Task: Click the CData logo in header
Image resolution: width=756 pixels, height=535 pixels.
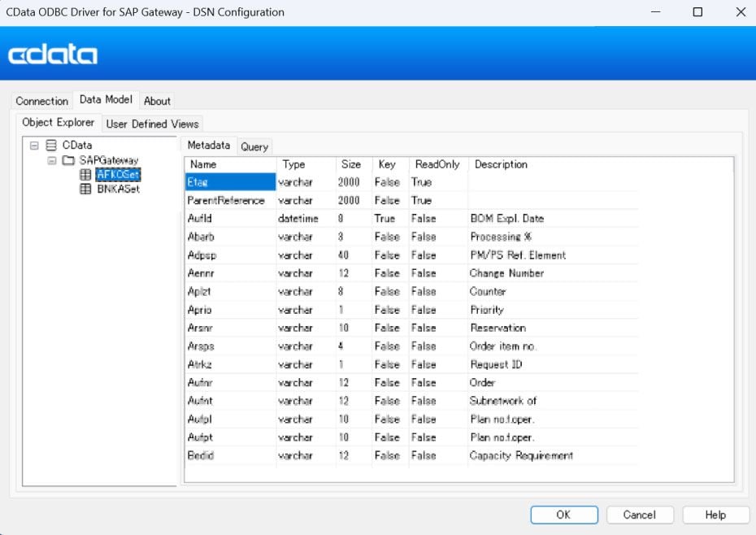Action: click(x=53, y=54)
